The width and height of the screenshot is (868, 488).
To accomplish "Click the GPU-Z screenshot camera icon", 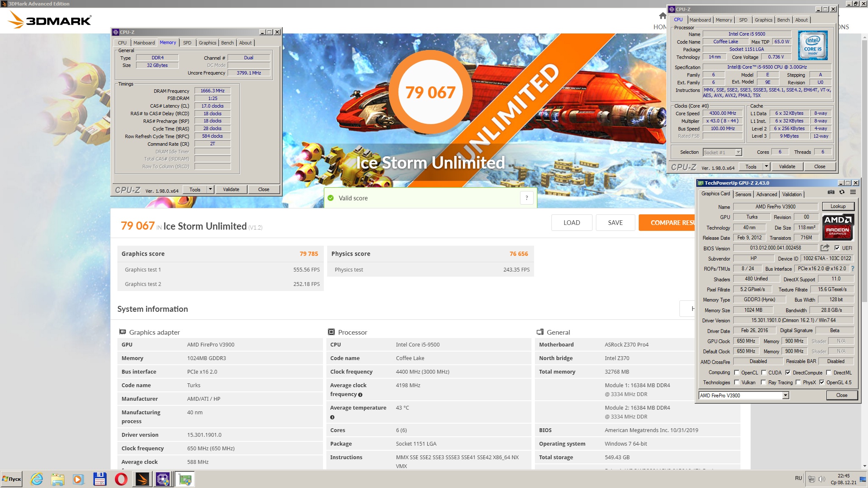I will click(x=831, y=192).
